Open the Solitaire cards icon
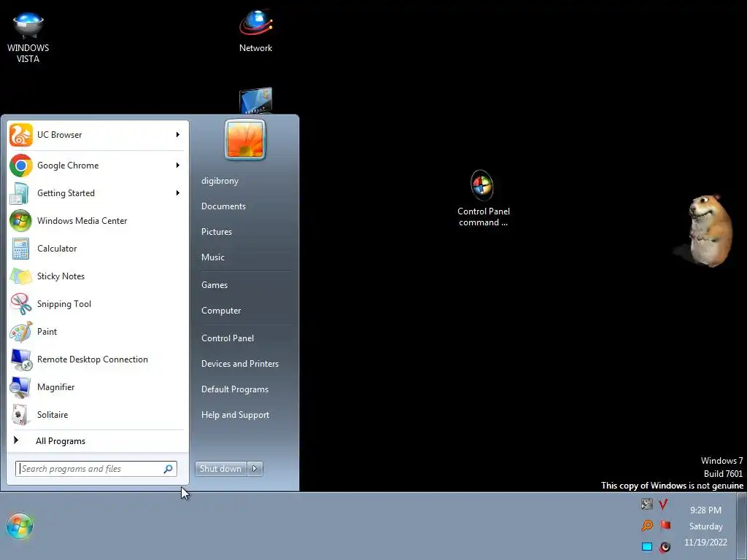 tap(21, 414)
